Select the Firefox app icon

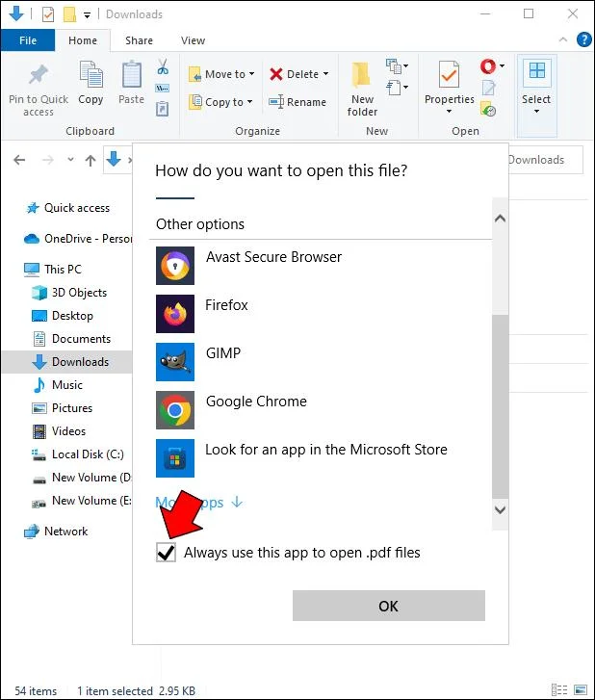click(174, 314)
